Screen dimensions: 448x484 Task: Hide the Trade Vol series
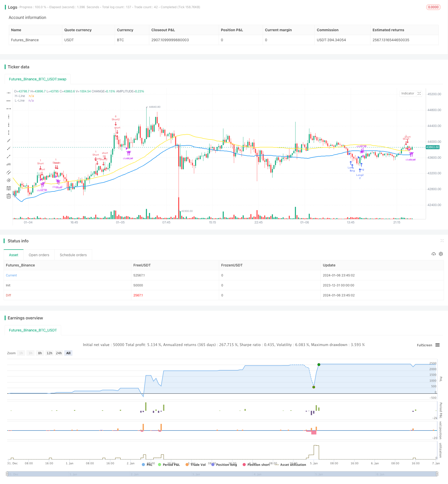[196, 465]
